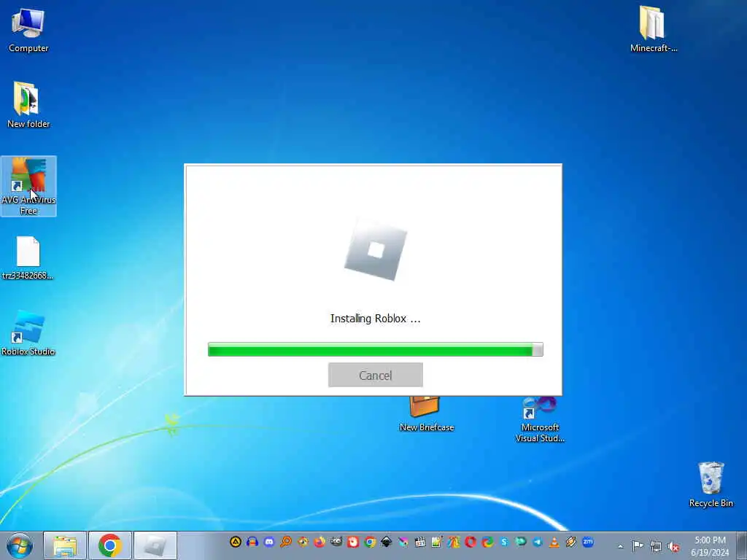Launch the small Chrome quick-launch icon
The image size is (747, 560).
(x=370, y=542)
